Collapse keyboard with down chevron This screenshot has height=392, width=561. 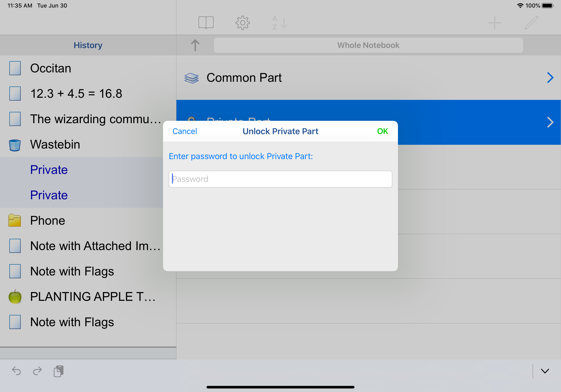click(545, 371)
